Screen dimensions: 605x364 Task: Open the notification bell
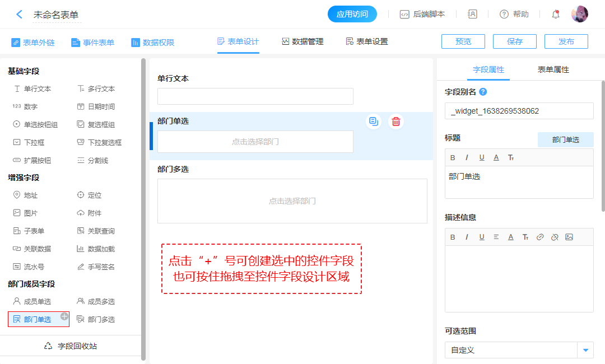click(556, 15)
